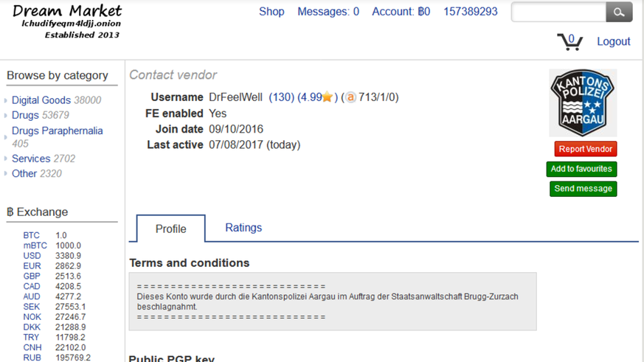Select USD exchange currency
Viewport: 644px width, 362px height.
[32, 256]
